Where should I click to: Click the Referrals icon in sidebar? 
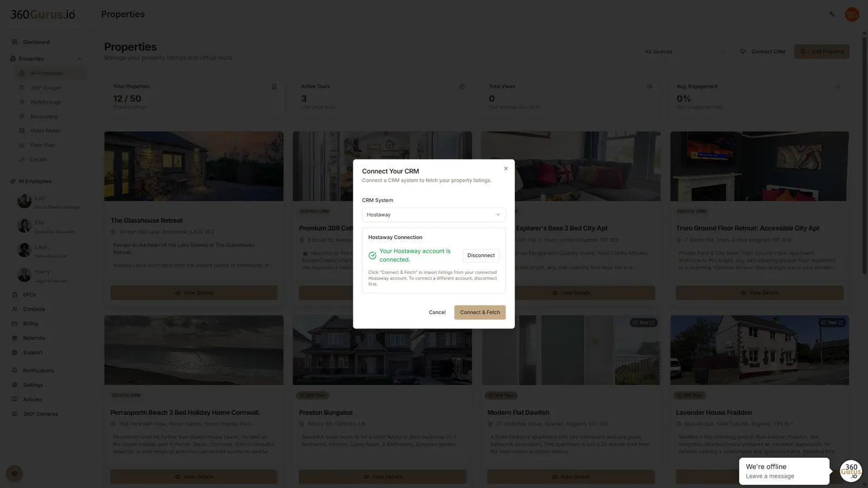pyautogui.click(x=15, y=338)
